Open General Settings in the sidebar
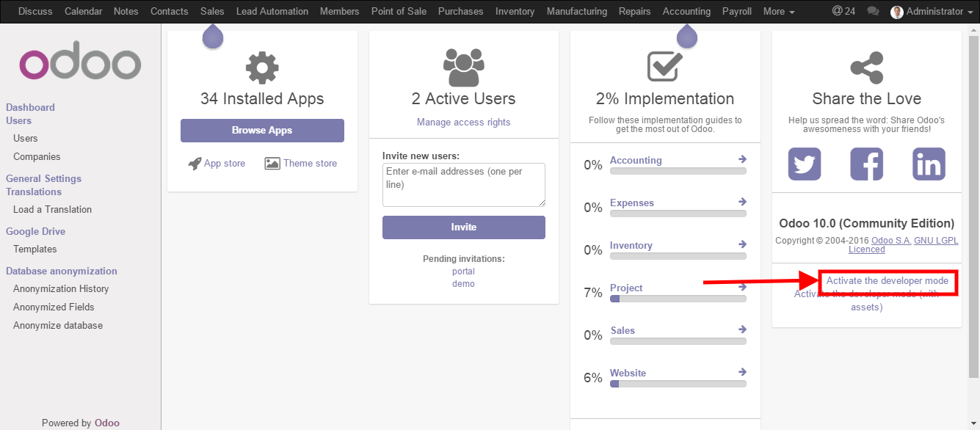 (44, 179)
